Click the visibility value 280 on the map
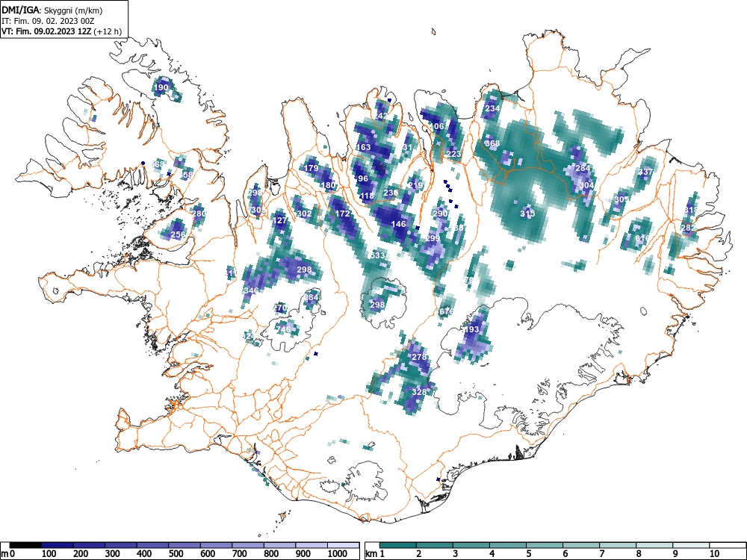The image size is (747, 560). point(199,214)
